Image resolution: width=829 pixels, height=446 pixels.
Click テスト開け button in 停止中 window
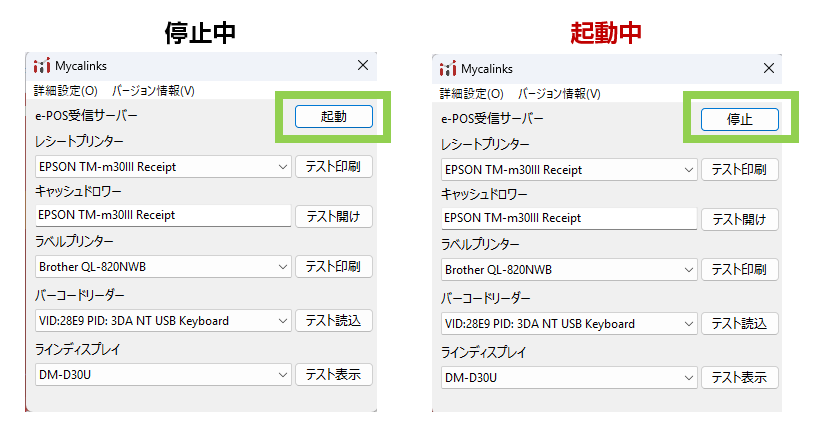click(334, 216)
